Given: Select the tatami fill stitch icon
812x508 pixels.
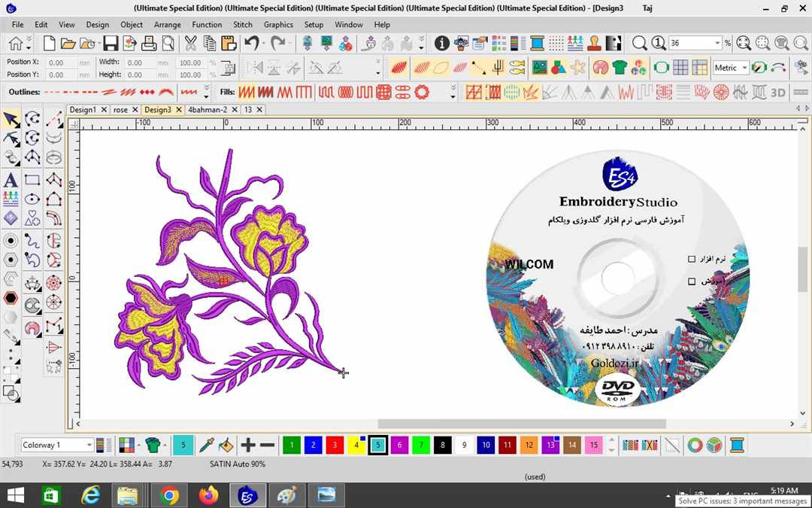Looking at the screenshot, I should (x=265, y=93).
